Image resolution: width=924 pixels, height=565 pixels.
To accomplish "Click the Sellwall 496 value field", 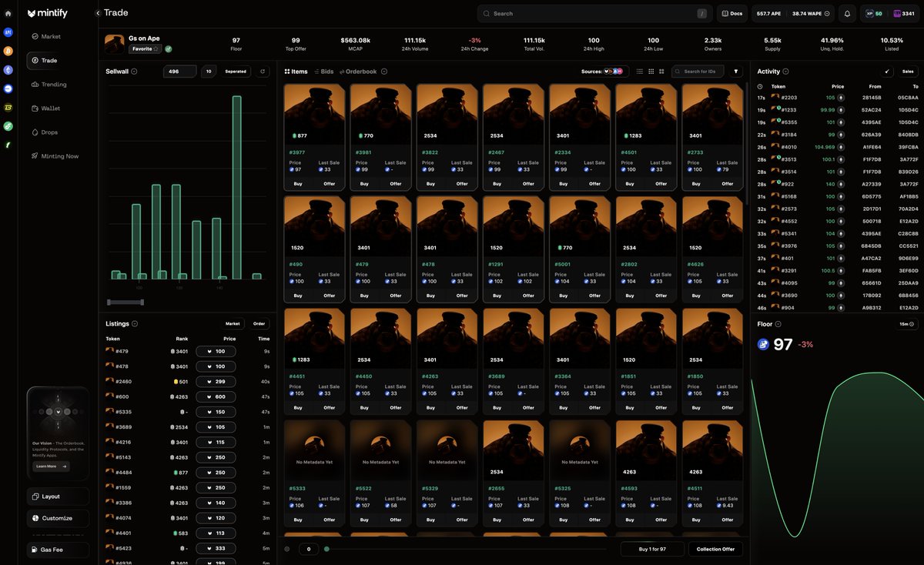I will click(x=180, y=72).
